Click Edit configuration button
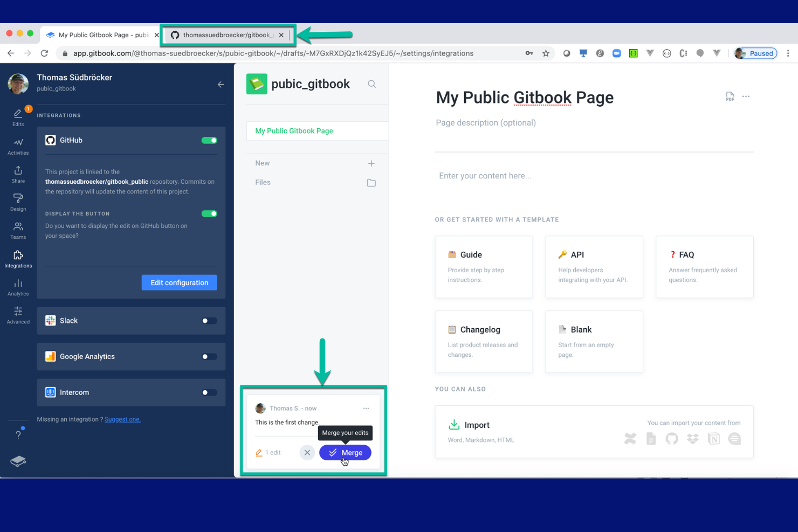Screen dimensions: 798x532 (180, 282)
